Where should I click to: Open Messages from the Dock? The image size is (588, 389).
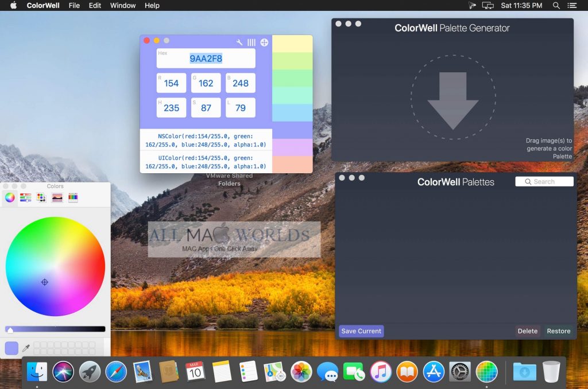[x=327, y=372]
